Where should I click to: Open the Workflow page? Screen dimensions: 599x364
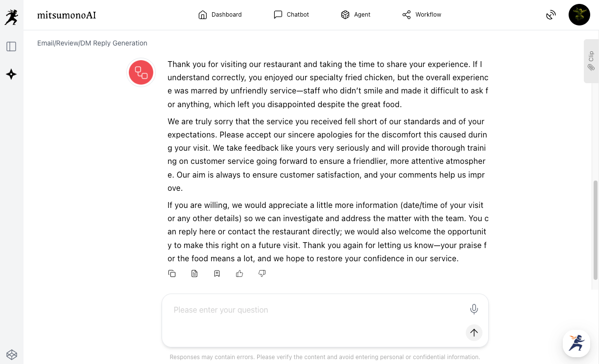[422, 15]
